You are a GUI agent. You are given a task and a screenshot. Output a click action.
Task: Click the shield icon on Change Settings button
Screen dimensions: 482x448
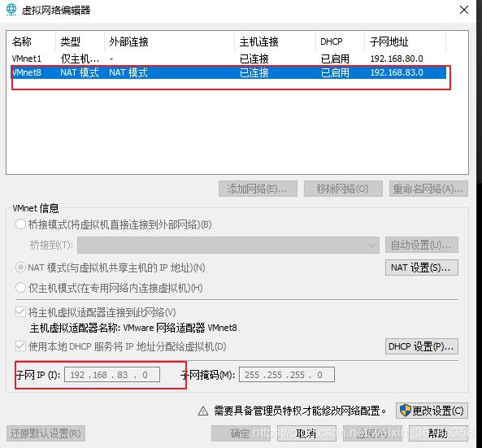click(405, 410)
